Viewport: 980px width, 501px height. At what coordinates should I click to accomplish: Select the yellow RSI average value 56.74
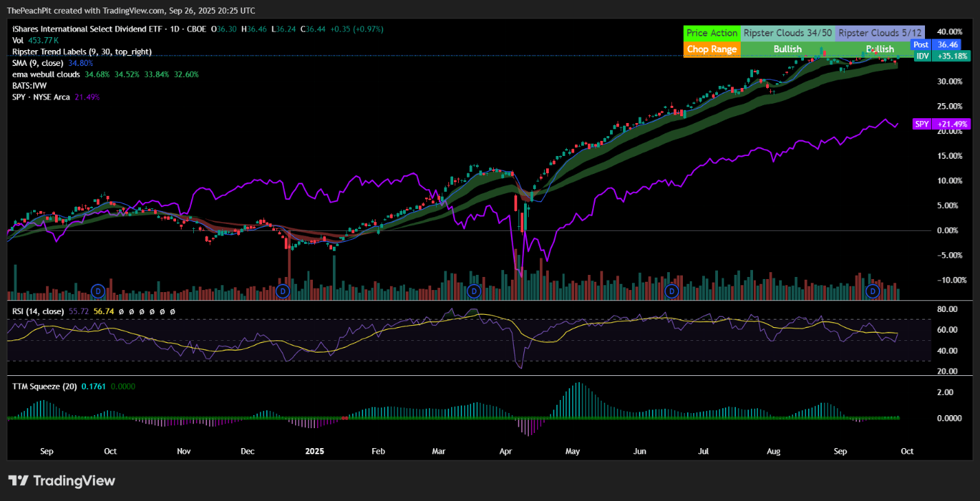104,311
